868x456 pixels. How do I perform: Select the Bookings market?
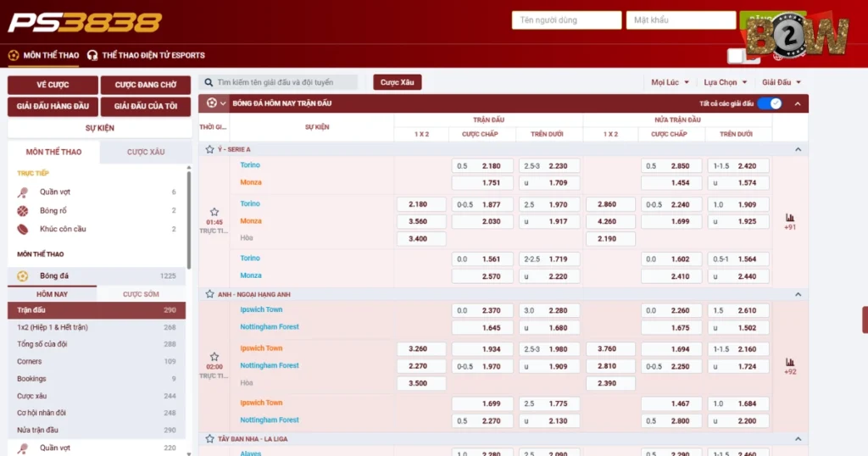pyautogui.click(x=97, y=379)
